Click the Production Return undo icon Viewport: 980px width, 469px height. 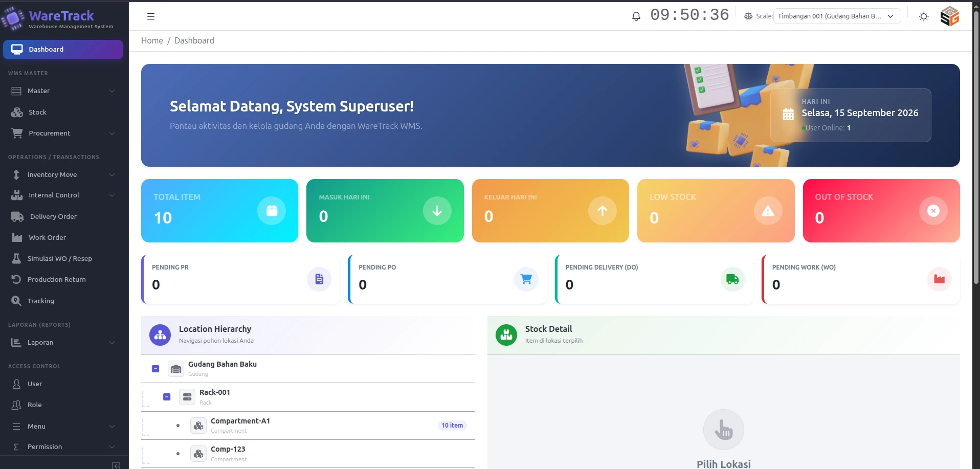16,280
